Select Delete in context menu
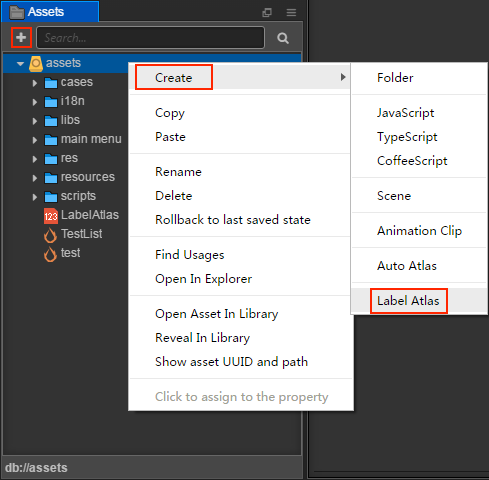This screenshot has height=480, width=489. (239, 196)
